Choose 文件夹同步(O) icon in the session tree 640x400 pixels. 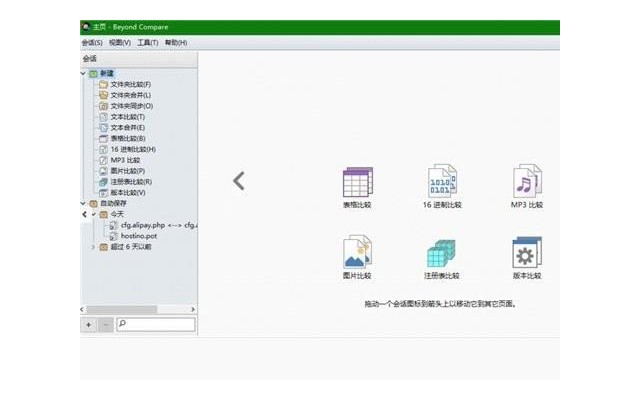point(103,106)
